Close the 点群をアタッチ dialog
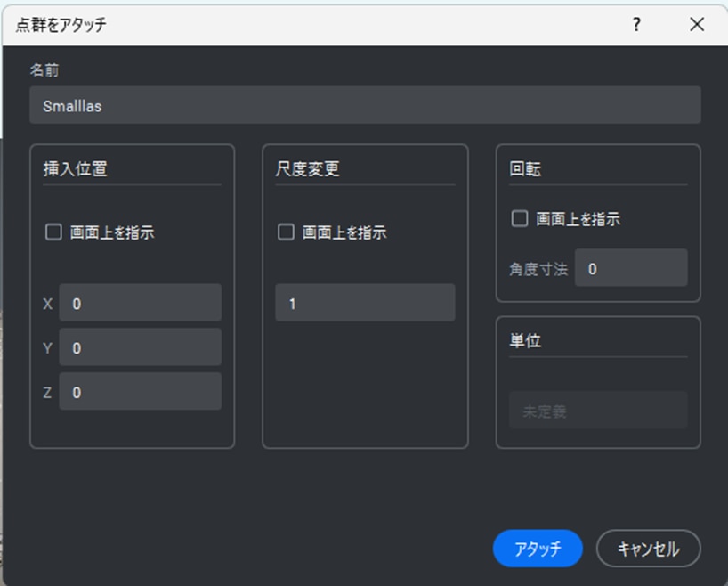Image resolution: width=728 pixels, height=586 pixels. click(696, 25)
